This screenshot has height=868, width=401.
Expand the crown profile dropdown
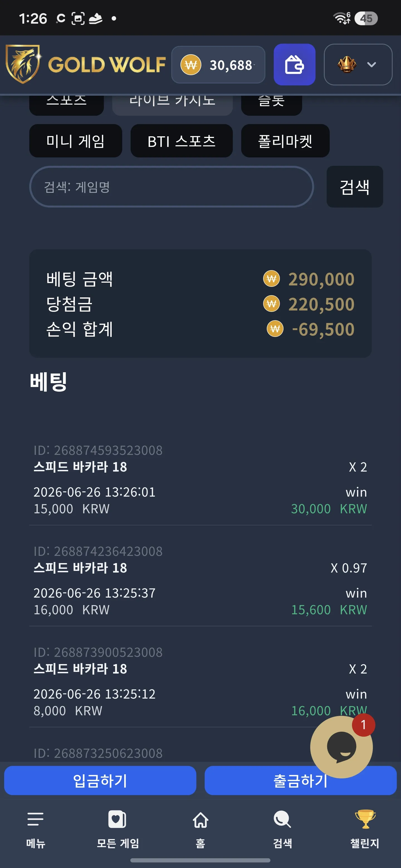pos(358,64)
